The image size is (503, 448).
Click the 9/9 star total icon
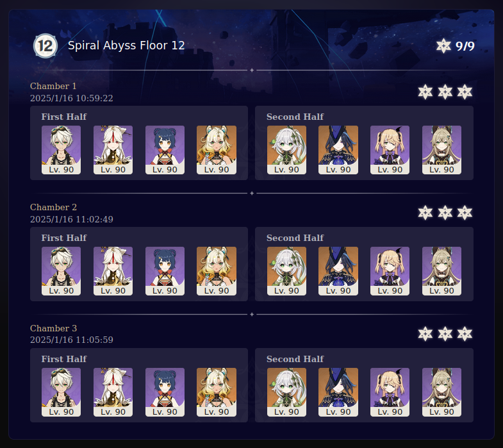[x=443, y=46]
